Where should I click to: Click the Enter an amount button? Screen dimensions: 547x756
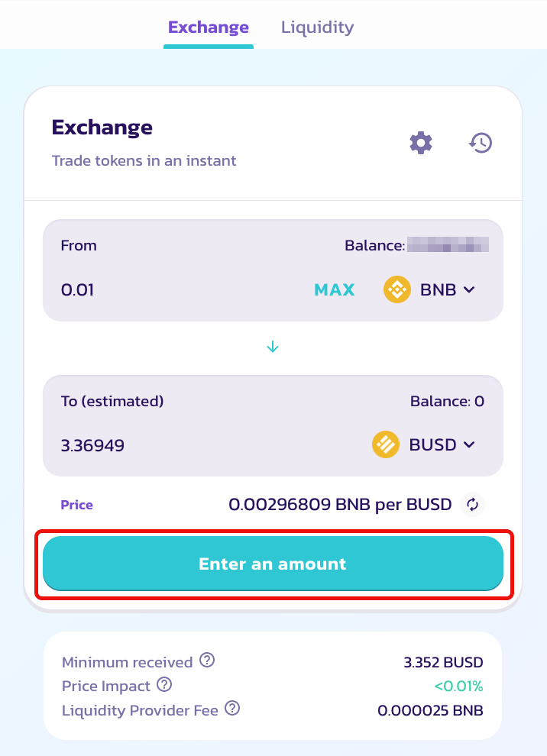pos(273,564)
